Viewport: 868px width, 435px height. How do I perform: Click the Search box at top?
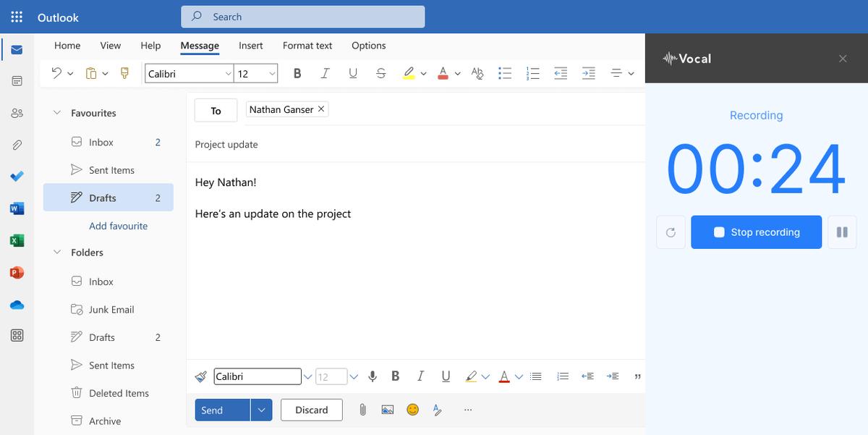[x=302, y=17]
